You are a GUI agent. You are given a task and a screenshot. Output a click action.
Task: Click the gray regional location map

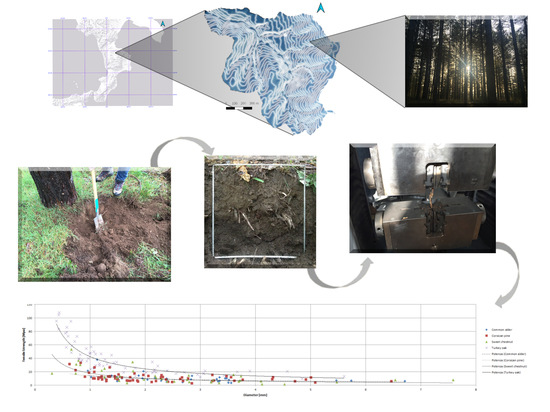click(113, 62)
